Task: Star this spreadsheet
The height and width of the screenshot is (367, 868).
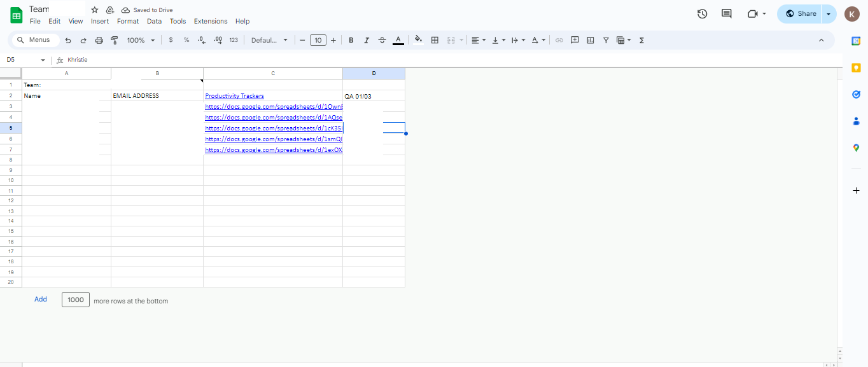Action: (x=95, y=10)
